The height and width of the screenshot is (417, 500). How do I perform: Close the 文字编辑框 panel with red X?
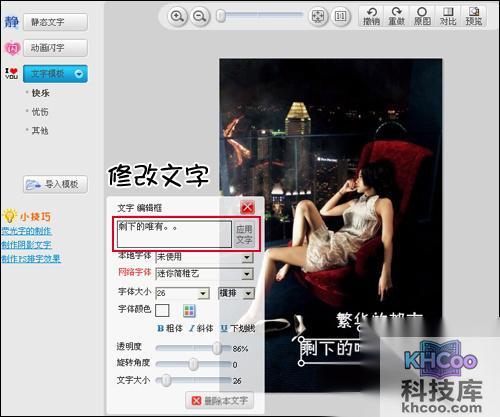[x=248, y=207]
